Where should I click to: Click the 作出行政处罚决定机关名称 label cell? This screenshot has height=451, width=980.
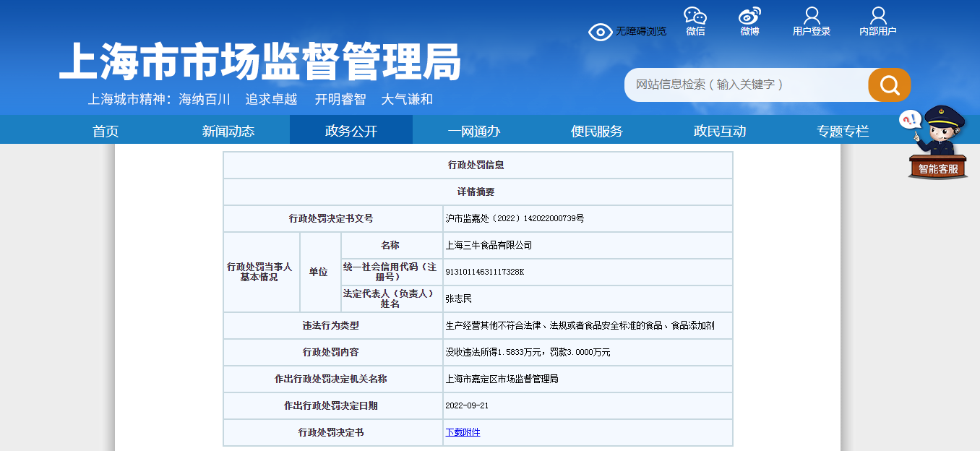(333, 379)
